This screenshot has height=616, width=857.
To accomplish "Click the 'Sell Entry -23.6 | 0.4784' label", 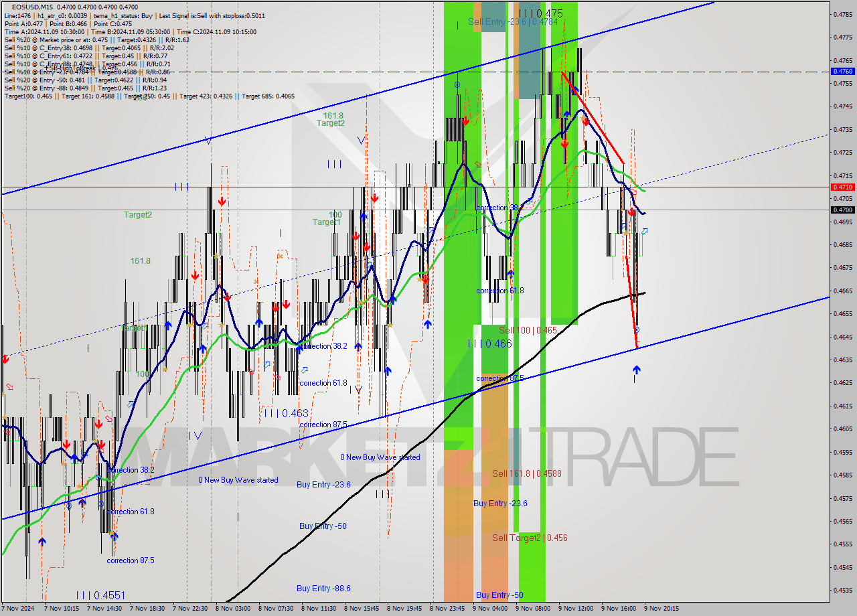I will coord(513,21).
